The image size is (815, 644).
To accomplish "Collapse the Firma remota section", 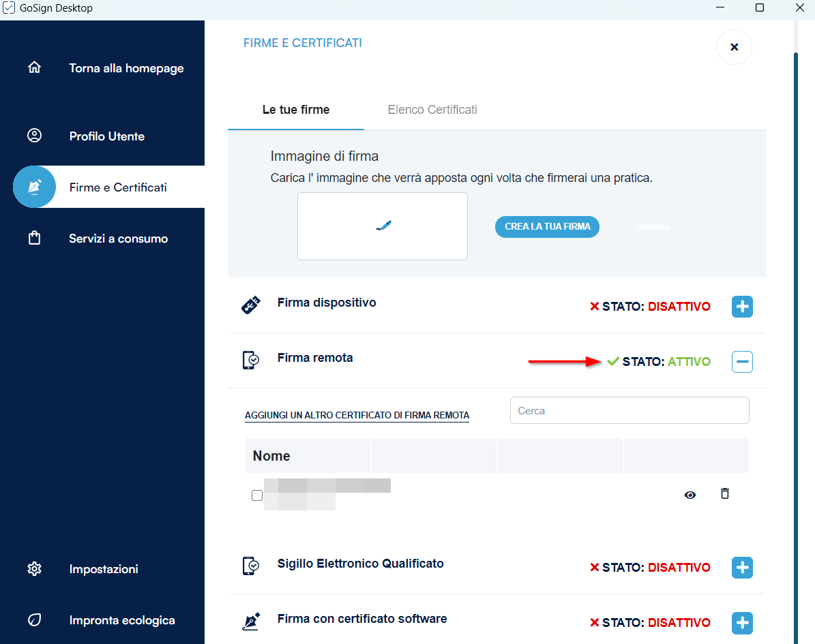I will (742, 361).
